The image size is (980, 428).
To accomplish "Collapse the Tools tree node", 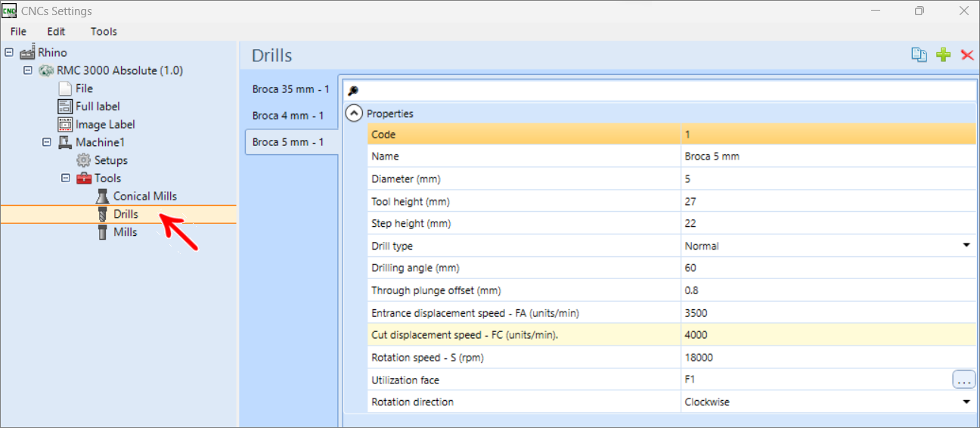I will point(66,178).
